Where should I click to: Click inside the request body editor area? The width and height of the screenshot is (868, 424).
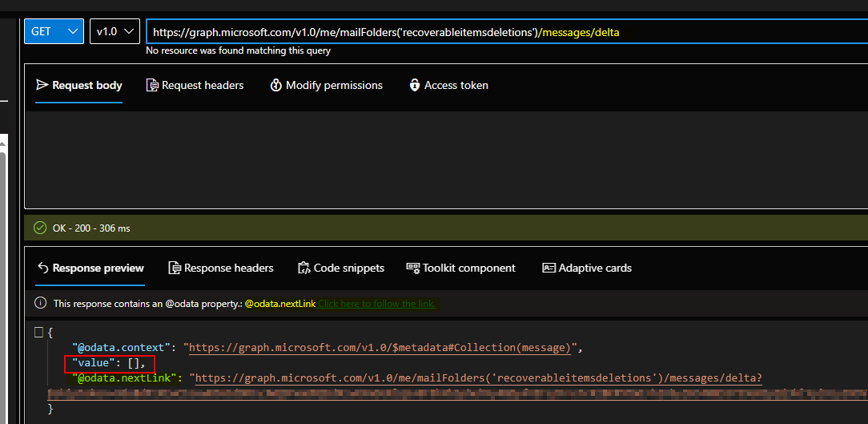pos(446,160)
